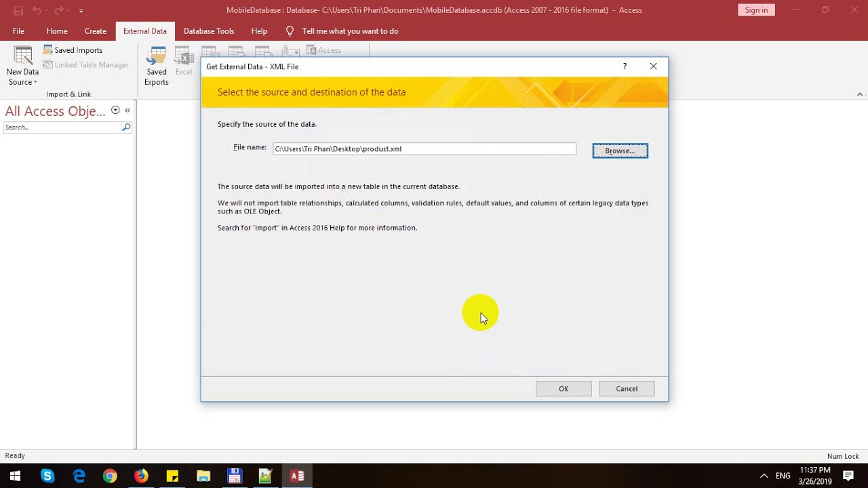Open File Explorer from the taskbar
Image resolution: width=868 pixels, height=488 pixels.
[203, 476]
